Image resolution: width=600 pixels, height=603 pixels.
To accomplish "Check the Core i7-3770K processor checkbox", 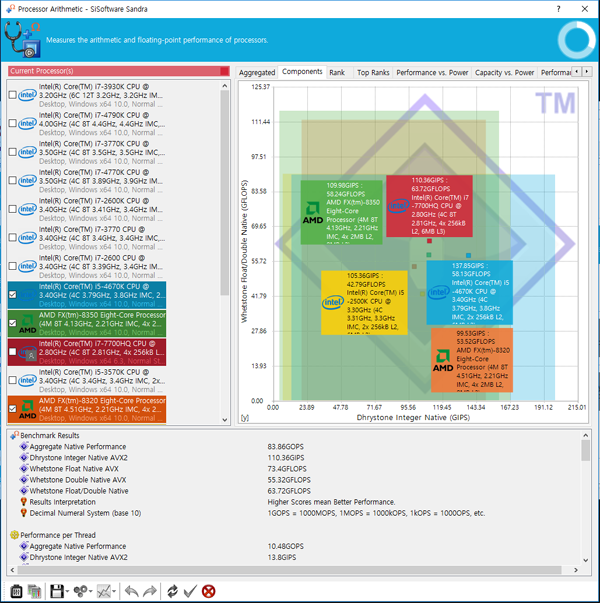I will click(12, 152).
